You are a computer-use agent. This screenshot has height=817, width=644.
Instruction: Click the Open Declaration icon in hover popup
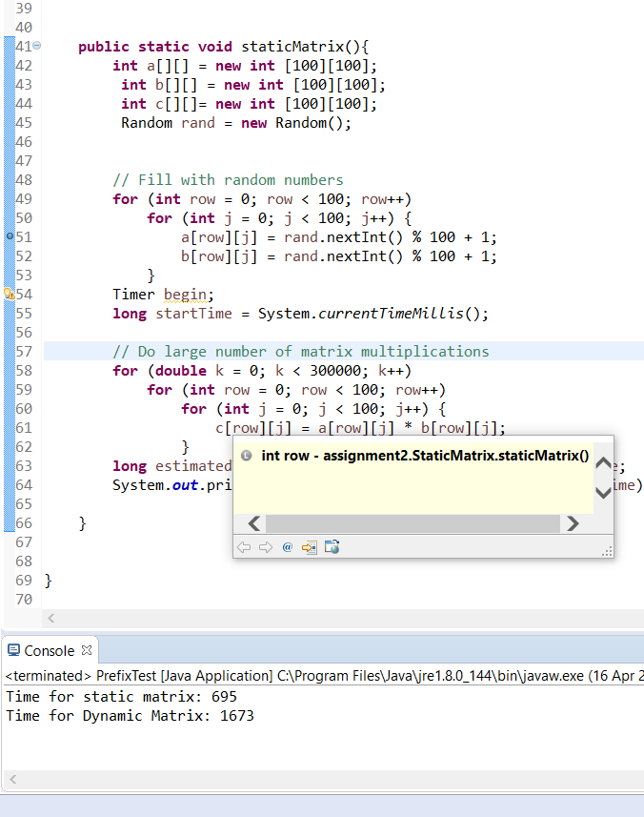[x=310, y=547]
